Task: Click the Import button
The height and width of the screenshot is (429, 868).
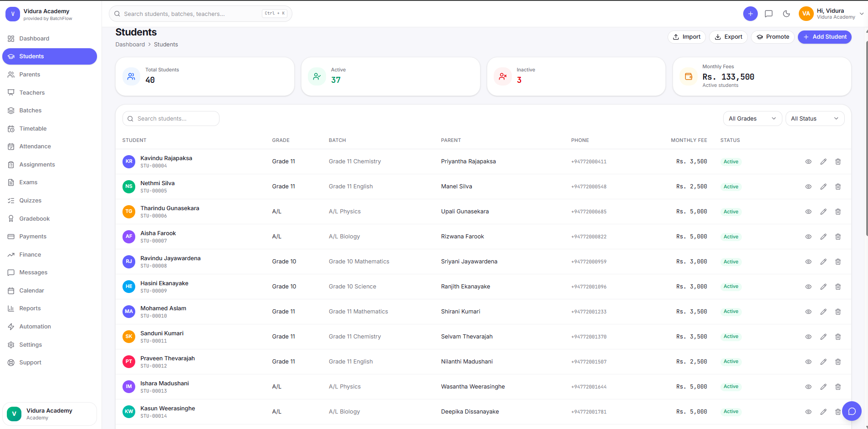Action: click(x=687, y=37)
